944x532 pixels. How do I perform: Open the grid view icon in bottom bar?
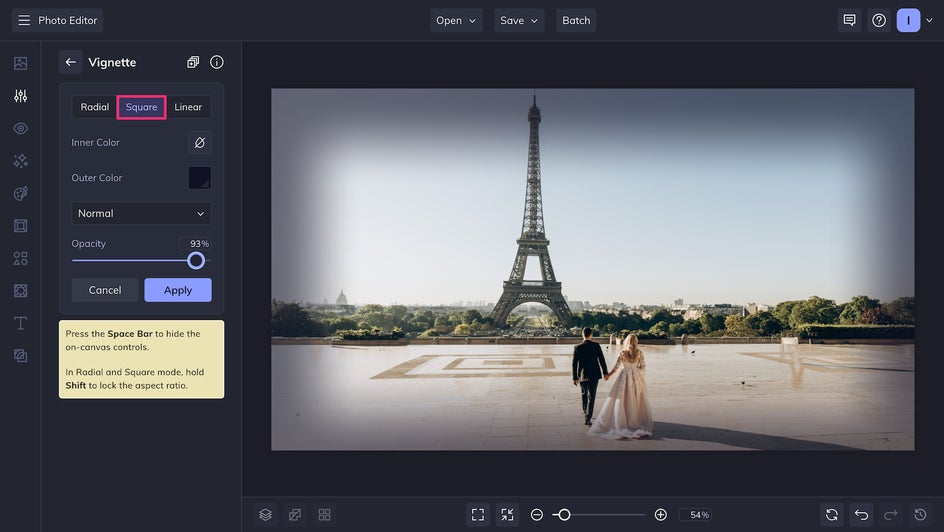pyautogui.click(x=324, y=515)
